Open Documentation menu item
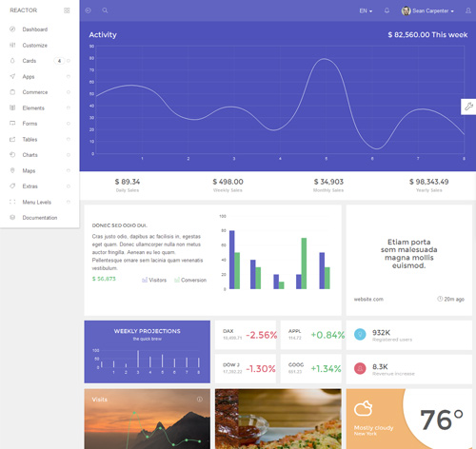Screen dimensions: 476x449 [40, 218]
